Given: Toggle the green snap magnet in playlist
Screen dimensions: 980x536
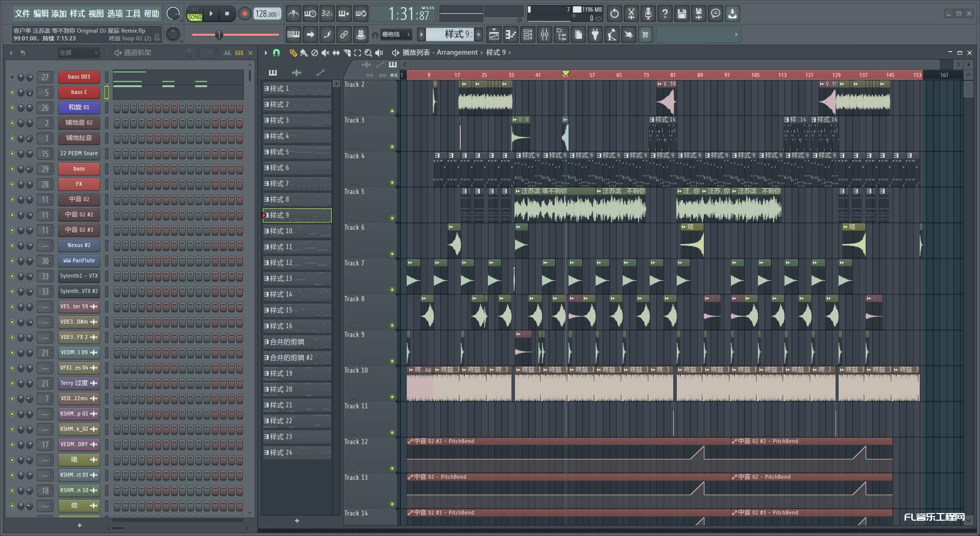Looking at the screenshot, I should 276,53.
